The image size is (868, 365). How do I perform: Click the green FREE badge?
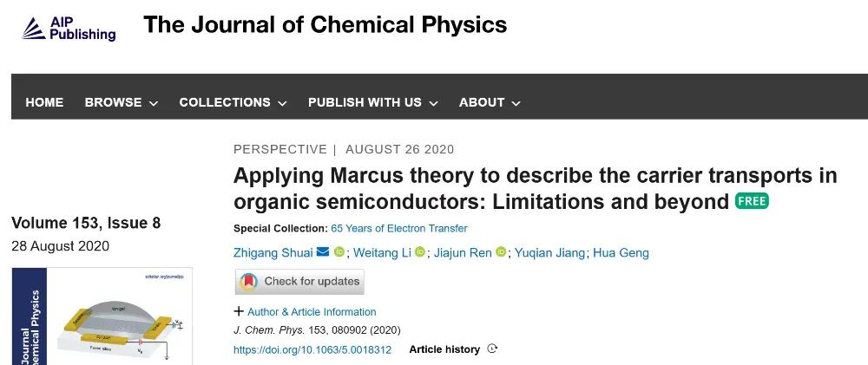click(752, 201)
